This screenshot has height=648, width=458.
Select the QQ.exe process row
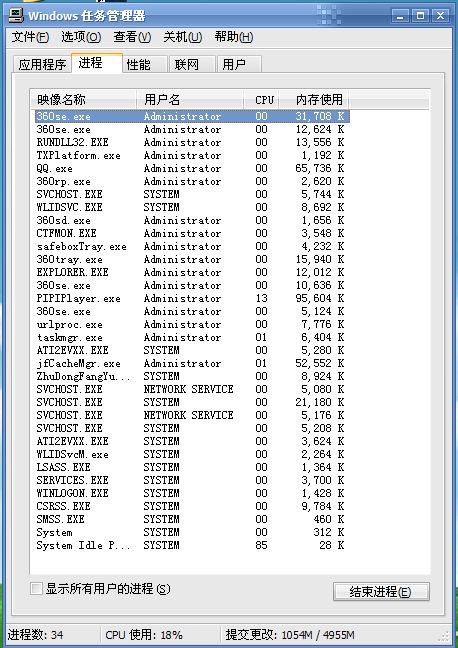coord(192,169)
